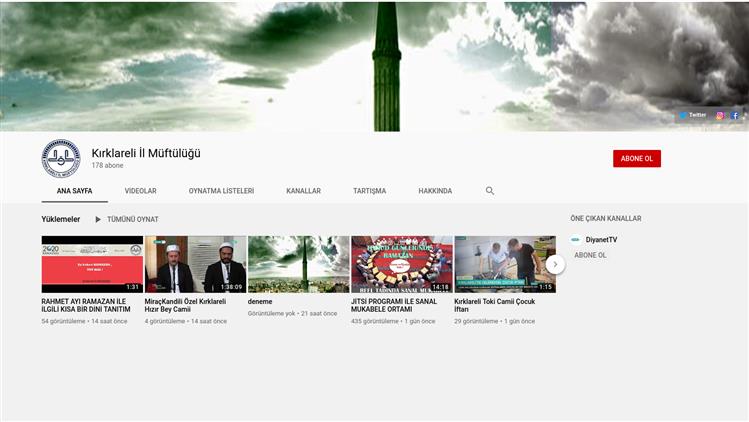The height and width of the screenshot is (422, 749).
Task: Click the 'Görüntüleme yok • 21 saat önce' text
Action: point(292,314)
